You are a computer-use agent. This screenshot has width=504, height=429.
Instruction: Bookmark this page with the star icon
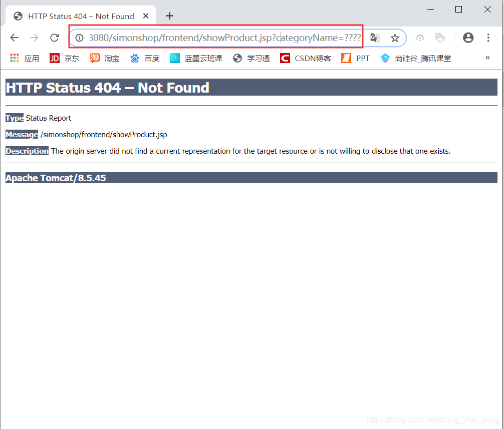pyautogui.click(x=395, y=38)
